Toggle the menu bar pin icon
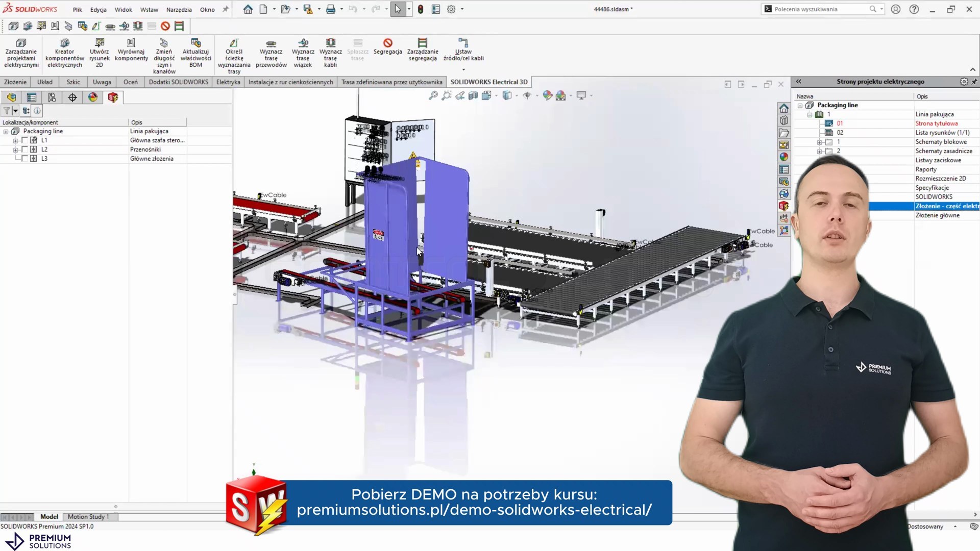Image resolution: width=980 pixels, height=551 pixels. pyautogui.click(x=226, y=9)
